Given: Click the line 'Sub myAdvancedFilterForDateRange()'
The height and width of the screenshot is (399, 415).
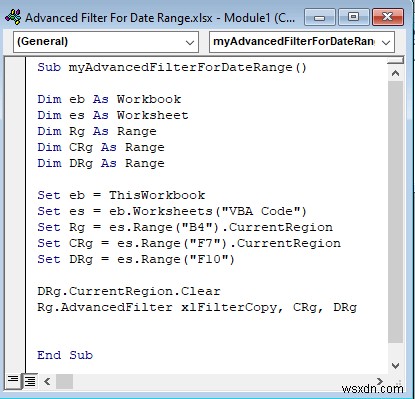Looking at the screenshot, I should click(x=172, y=68).
